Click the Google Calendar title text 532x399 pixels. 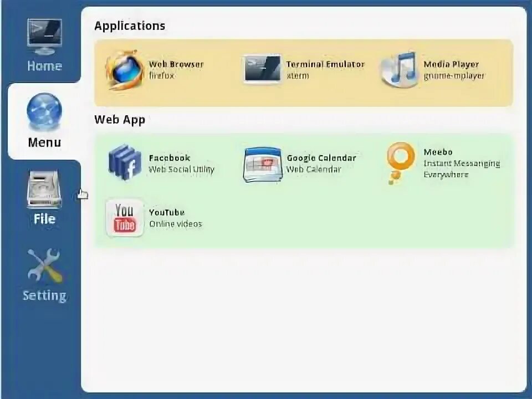tap(321, 158)
